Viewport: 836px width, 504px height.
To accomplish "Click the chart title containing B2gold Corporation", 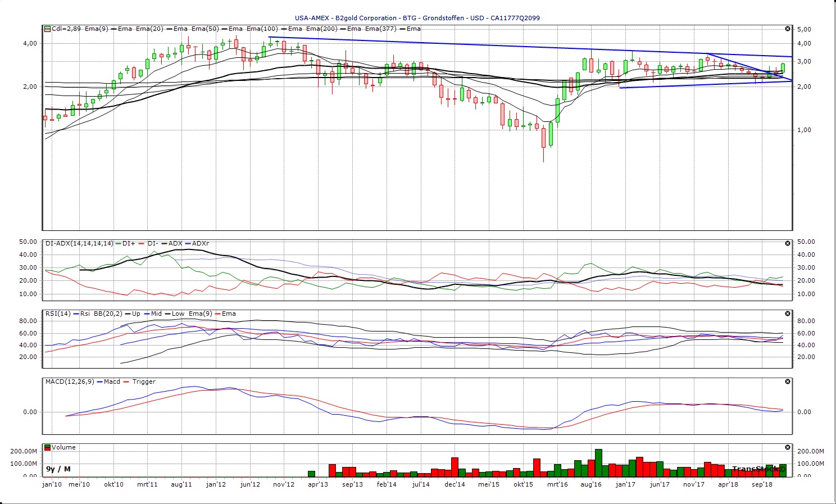I will click(417, 18).
